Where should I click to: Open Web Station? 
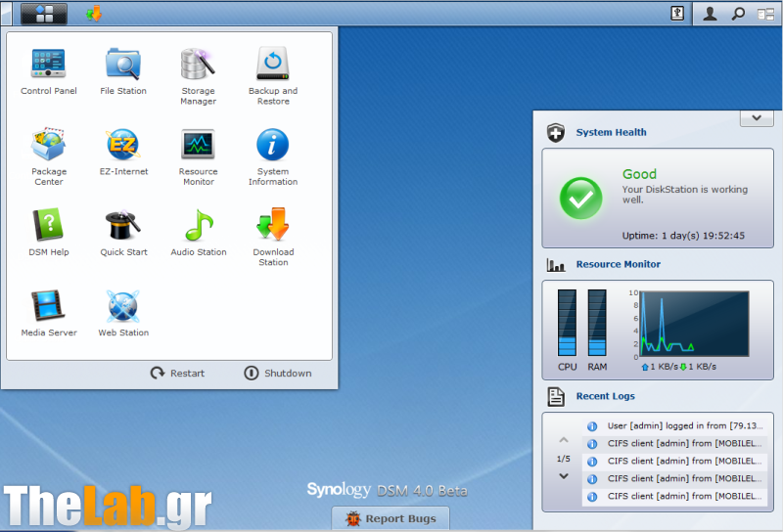(123, 312)
